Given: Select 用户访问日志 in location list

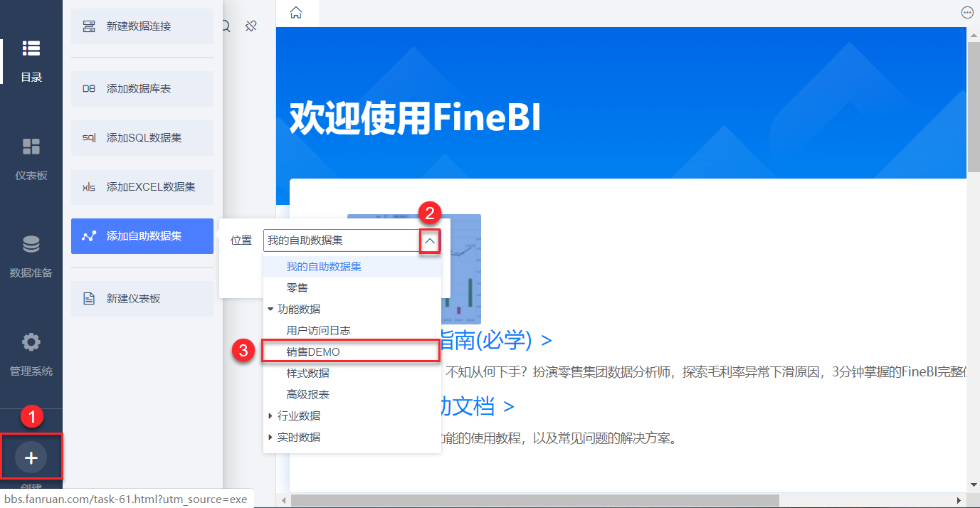Looking at the screenshot, I should coord(352,331).
